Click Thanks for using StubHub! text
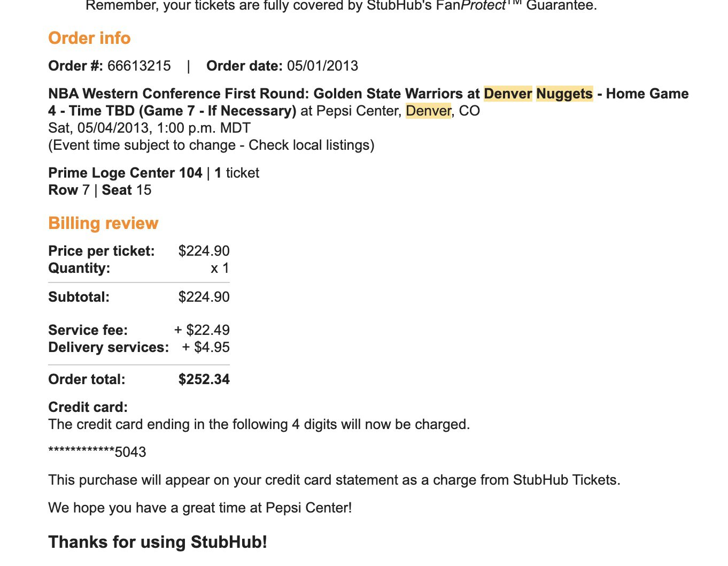 pos(158,542)
